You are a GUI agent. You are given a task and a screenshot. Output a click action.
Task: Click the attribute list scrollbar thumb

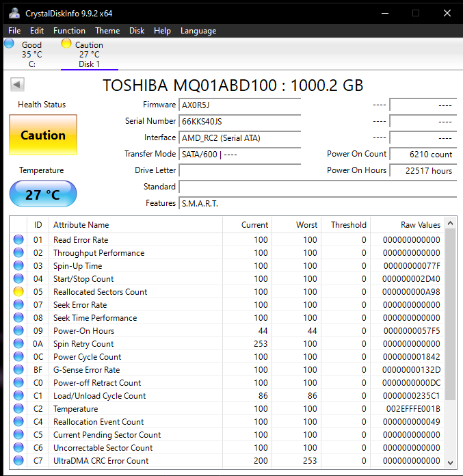[451, 314]
